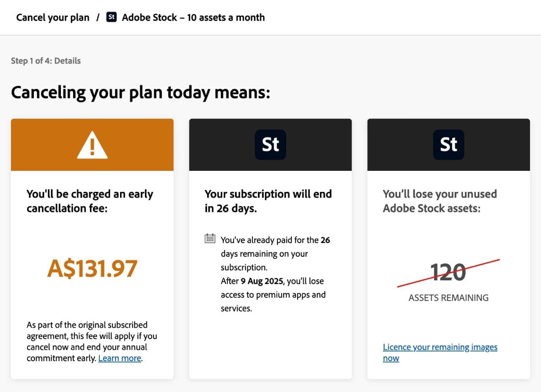Click 'Licence your remaining images now'
The width and height of the screenshot is (541, 392).
point(440,352)
